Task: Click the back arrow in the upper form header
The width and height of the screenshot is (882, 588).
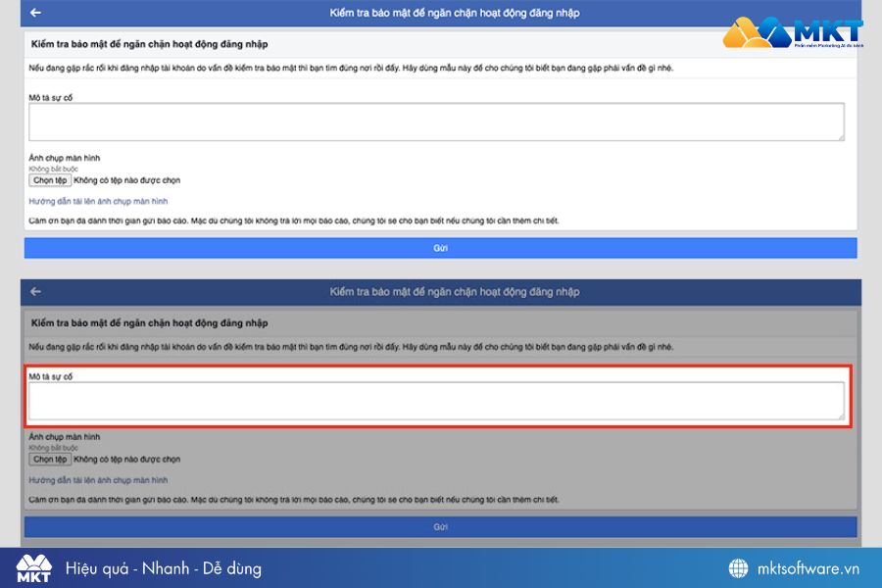Action: (x=35, y=13)
